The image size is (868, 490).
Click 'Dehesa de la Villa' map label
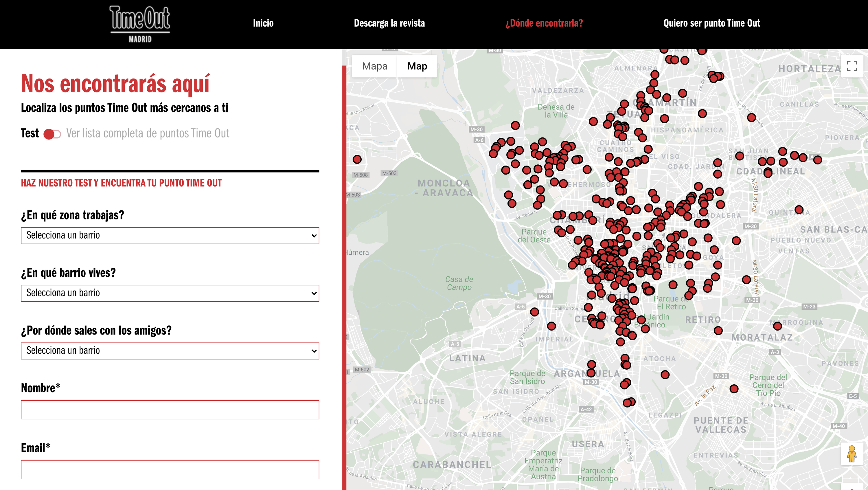[x=556, y=111]
